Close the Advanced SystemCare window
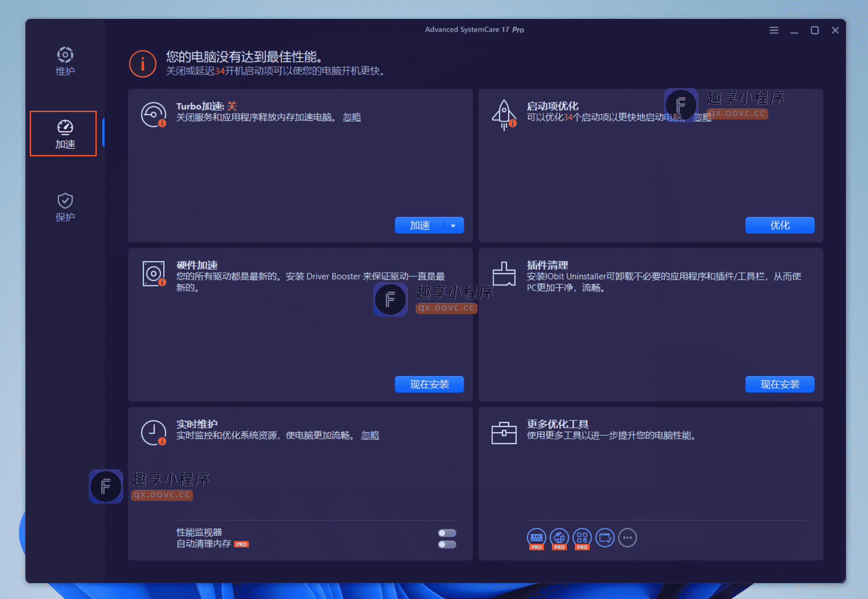The width and height of the screenshot is (868, 599). pyautogui.click(x=835, y=30)
